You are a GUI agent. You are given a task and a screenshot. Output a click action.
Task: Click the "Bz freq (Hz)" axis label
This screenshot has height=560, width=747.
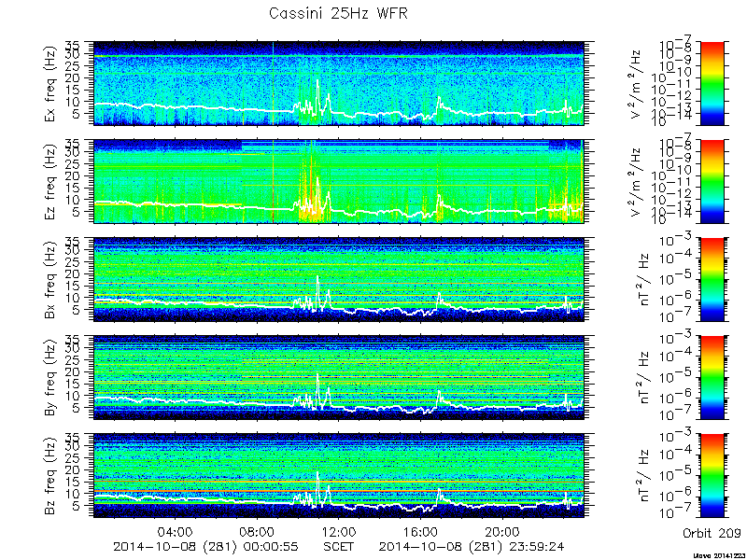[50, 476]
